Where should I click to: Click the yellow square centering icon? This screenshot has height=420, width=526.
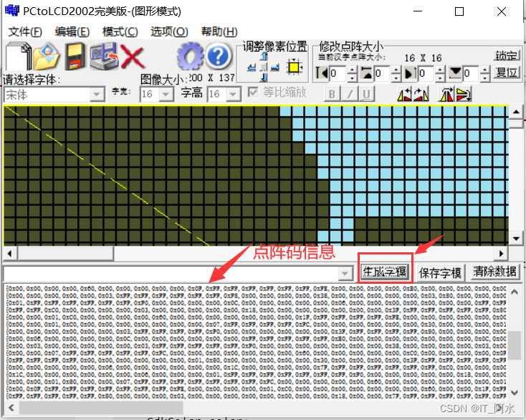[x=295, y=67]
